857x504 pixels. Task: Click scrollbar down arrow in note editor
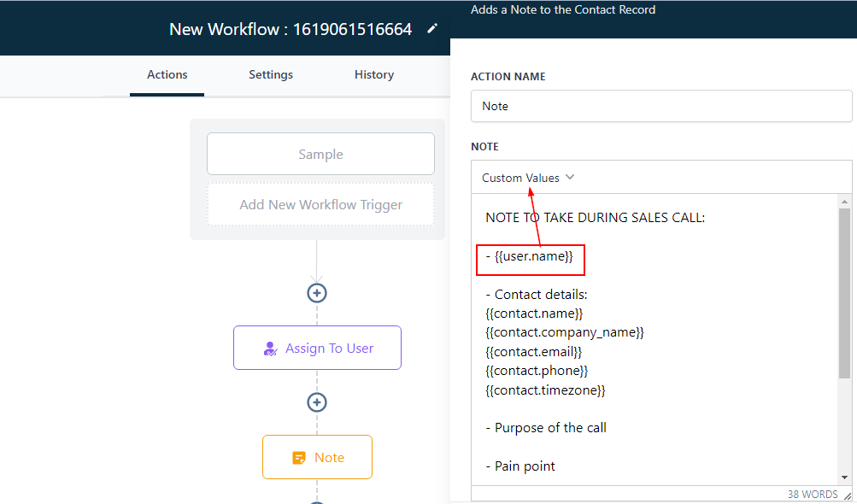pos(844,478)
